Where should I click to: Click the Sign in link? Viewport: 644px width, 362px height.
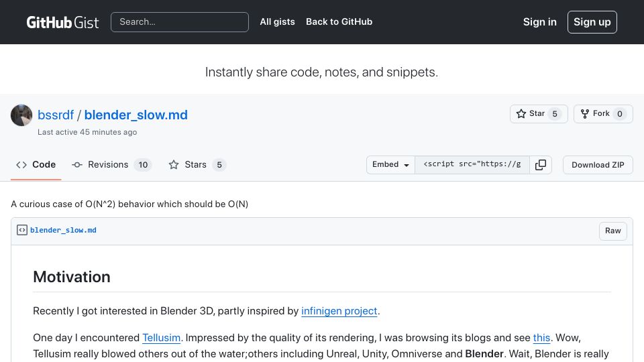pyautogui.click(x=539, y=22)
